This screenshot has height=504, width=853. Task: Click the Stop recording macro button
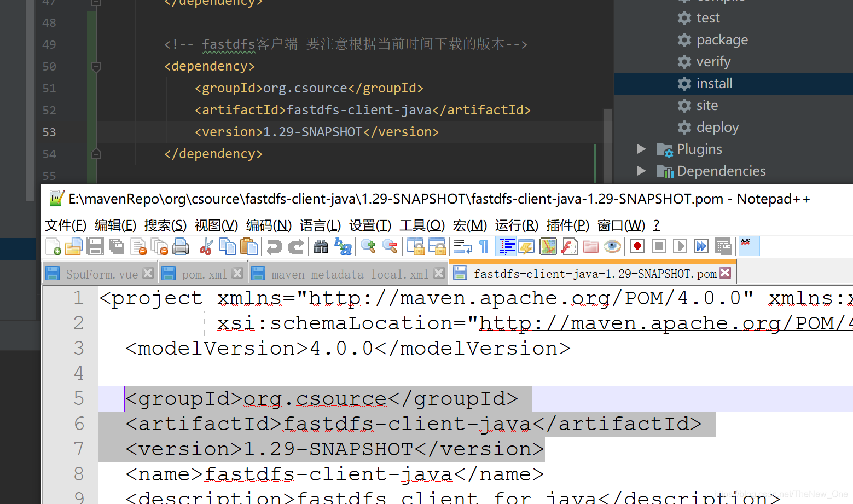659,246
